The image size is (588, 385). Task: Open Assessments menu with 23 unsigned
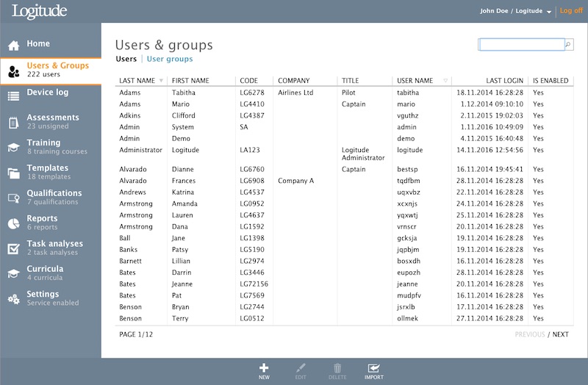(53, 121)
